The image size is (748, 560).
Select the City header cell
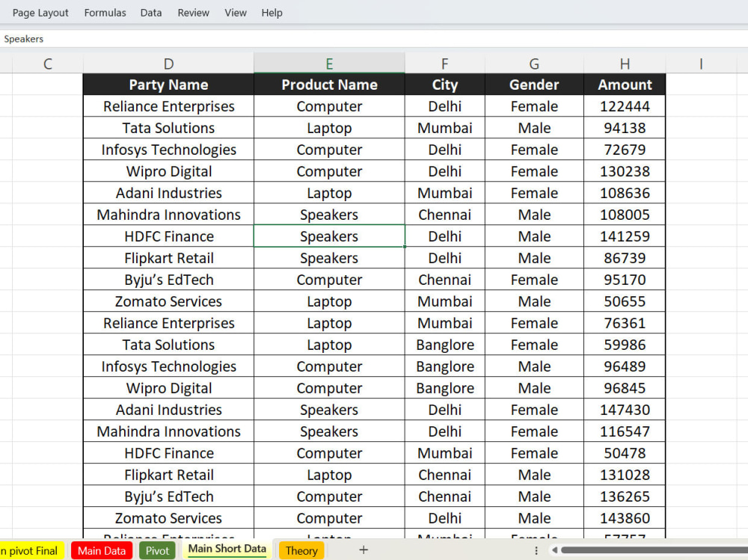(444, 84)
